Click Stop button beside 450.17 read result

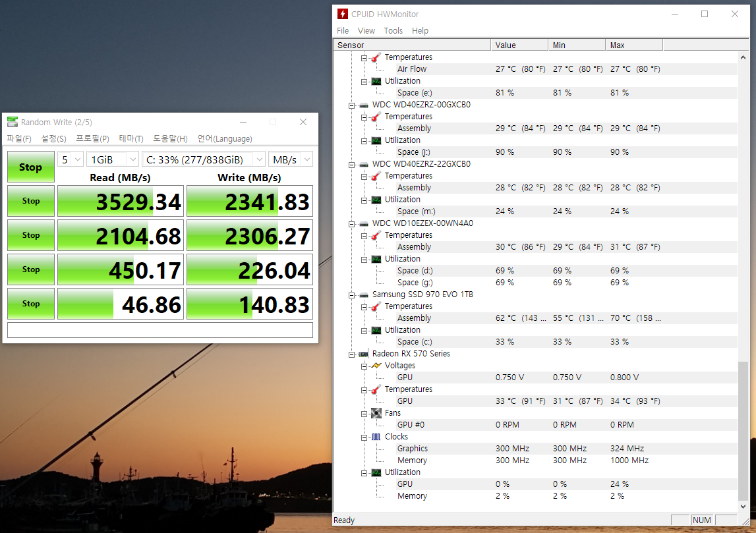pos(31,269)
